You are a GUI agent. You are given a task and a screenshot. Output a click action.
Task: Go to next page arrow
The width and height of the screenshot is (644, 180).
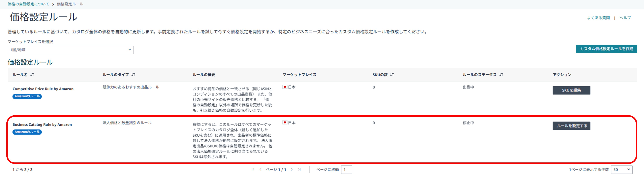tap(292, 169)
